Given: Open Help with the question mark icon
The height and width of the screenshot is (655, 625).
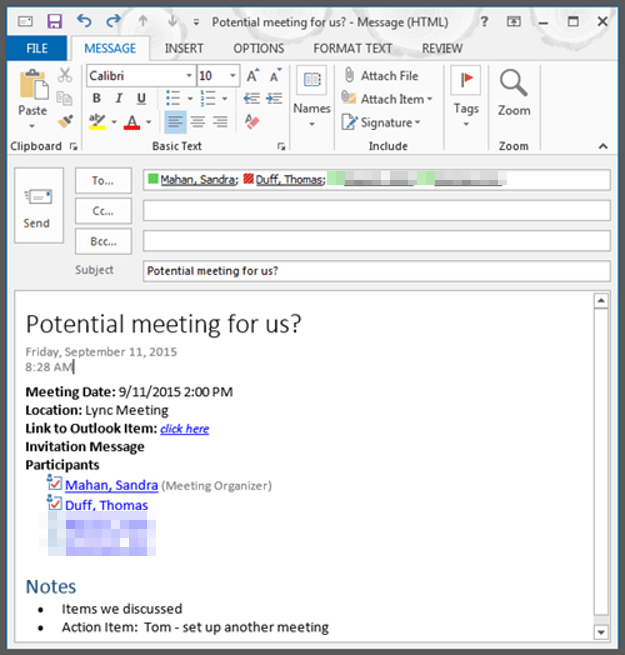Looking at the screenshot, I should pos(484,21).
